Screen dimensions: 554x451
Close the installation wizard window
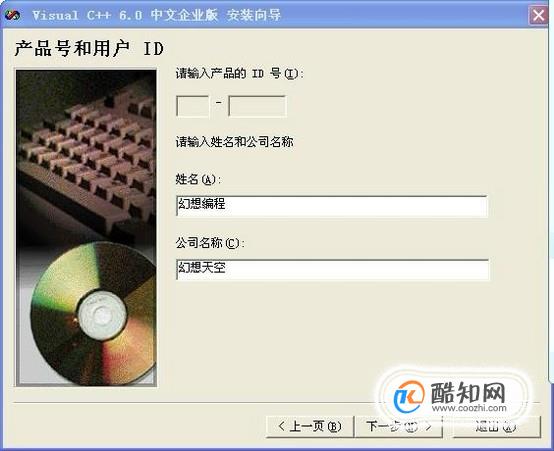tap(538, 16)
